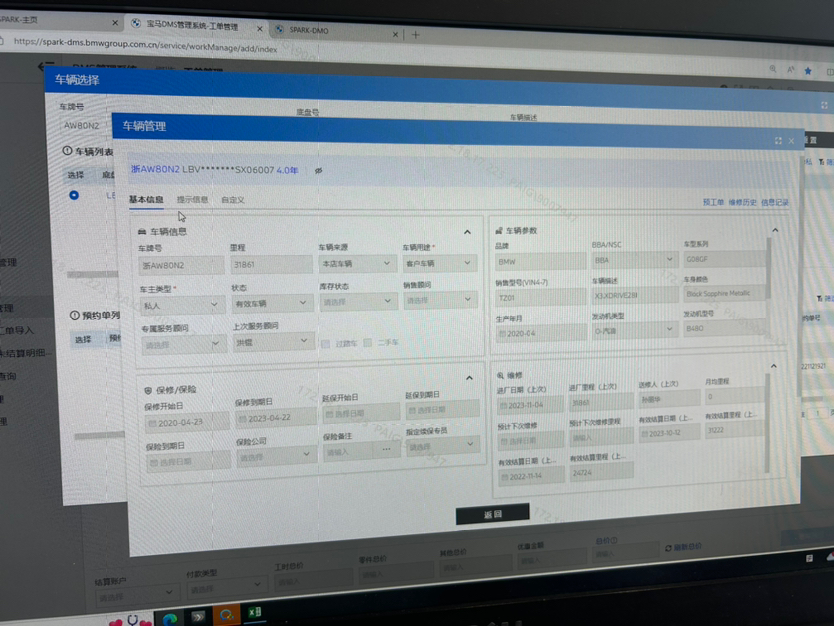This screenshot has height=626, width=834.
Task: Maximize the 车辆管理 dialog with the fullscreen icon
Action: [x=778, y=140]
